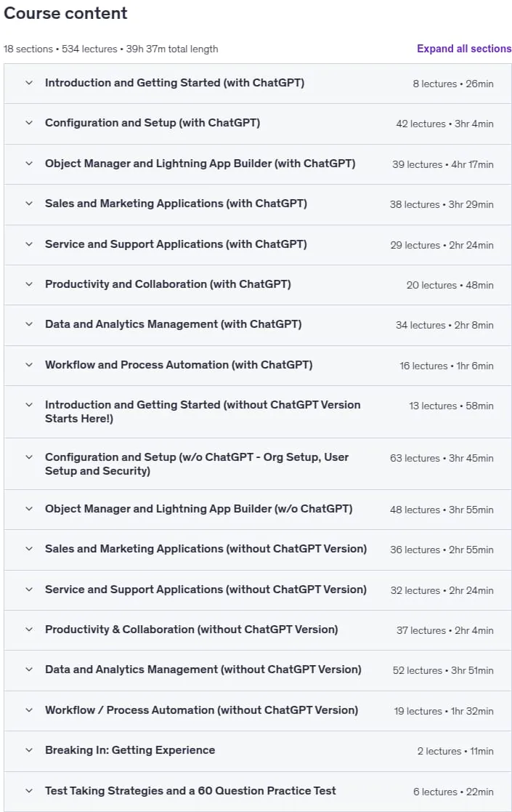Expand chevron for Introduction and Getting Started (with ChatGPT)

point(30,83)
